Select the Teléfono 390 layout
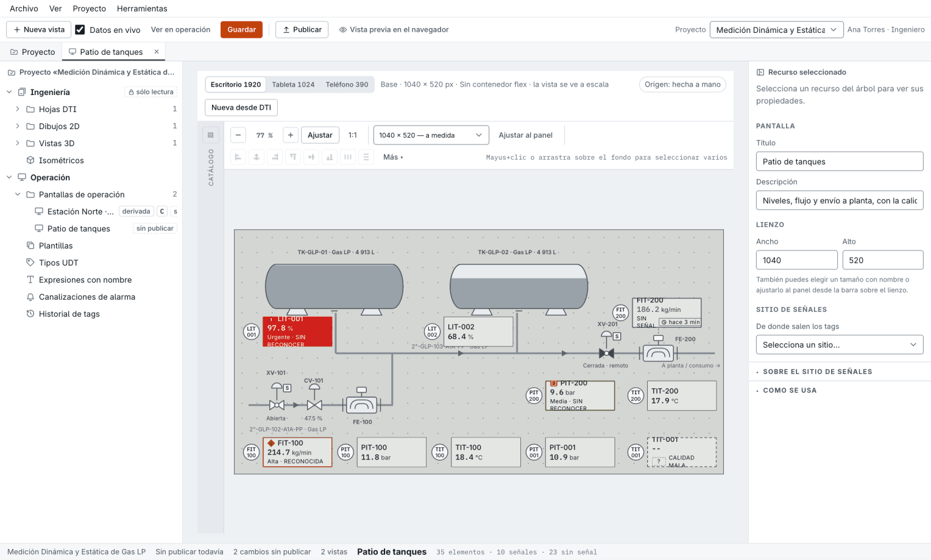The image size is (931, 560). 347,85
